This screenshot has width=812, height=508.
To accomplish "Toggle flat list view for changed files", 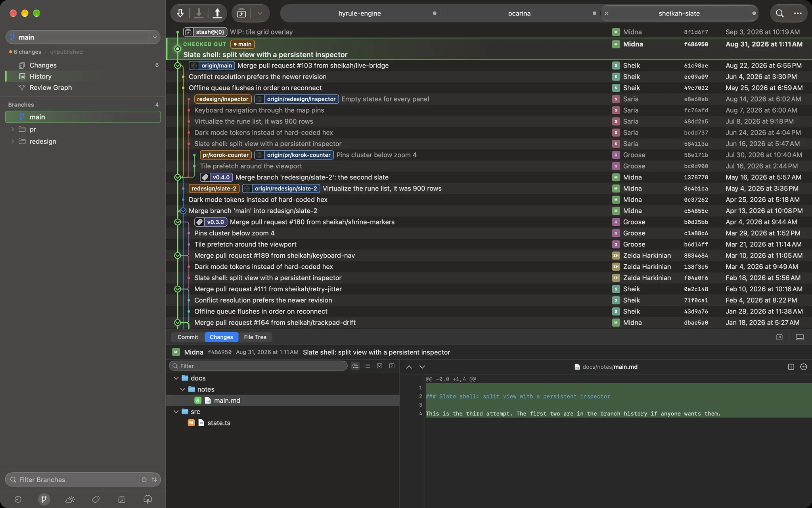I will [367, 366].
